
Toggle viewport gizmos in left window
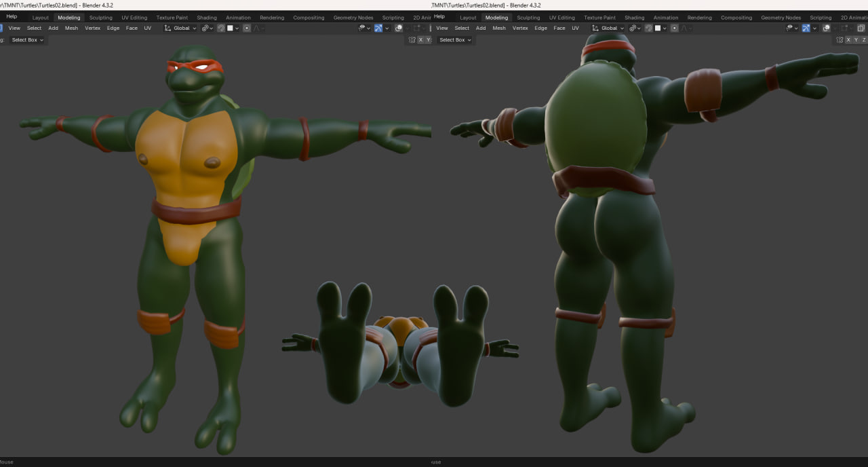coord(378,28)
